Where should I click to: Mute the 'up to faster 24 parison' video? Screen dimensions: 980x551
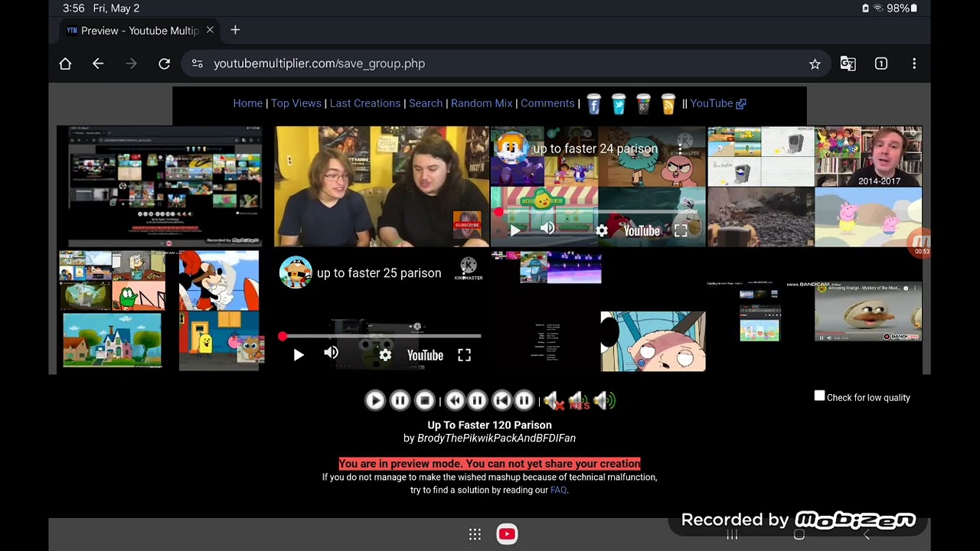(547, 229)
